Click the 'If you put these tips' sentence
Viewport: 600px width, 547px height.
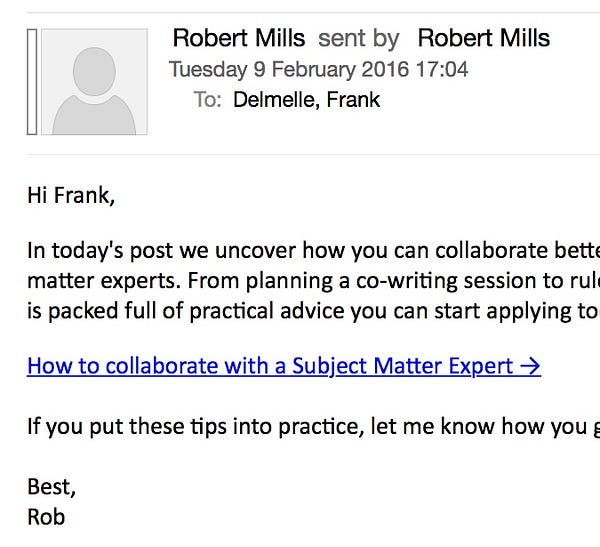tap(313, 426)
